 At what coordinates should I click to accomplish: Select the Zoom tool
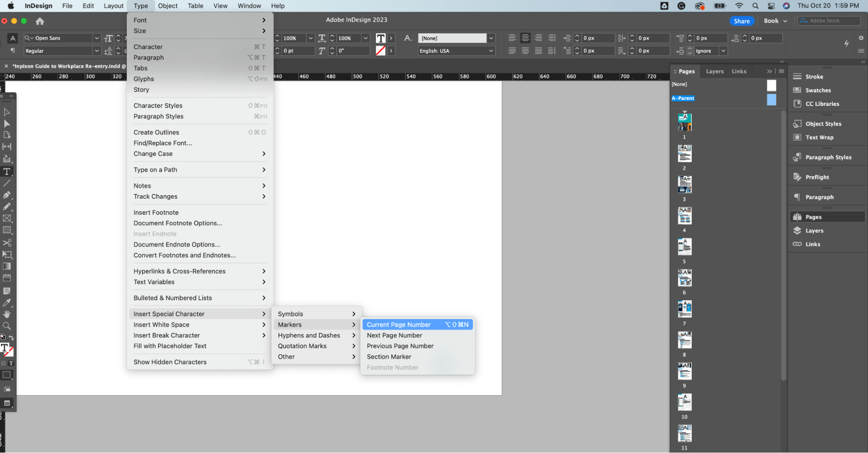[x=7, y=326]
